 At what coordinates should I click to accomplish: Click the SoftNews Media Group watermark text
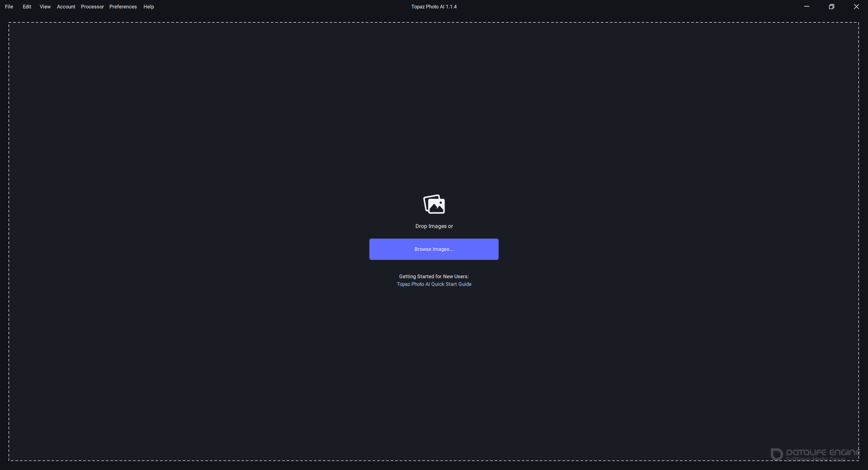[815, 459]
